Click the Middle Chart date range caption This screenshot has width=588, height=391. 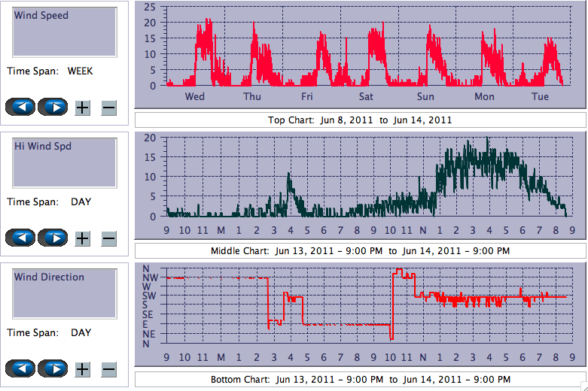360,250
